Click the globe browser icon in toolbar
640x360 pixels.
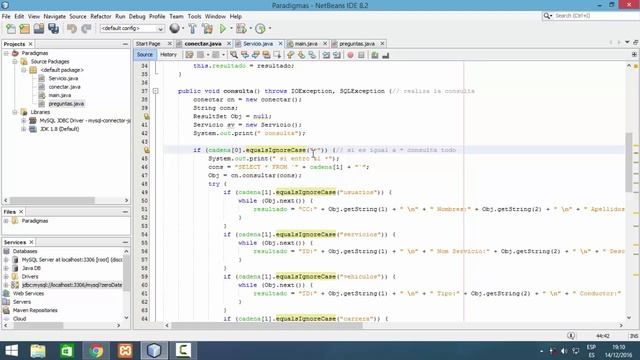pyautogui.click(x=174, y=28)
